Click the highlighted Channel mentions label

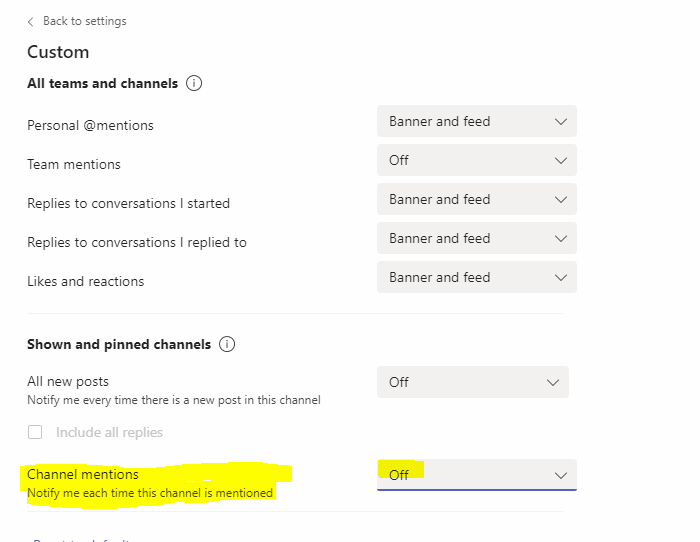83,474
